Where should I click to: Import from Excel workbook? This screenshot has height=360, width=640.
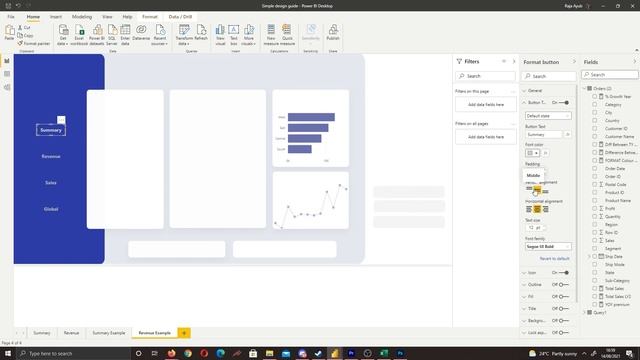[79, 35]
